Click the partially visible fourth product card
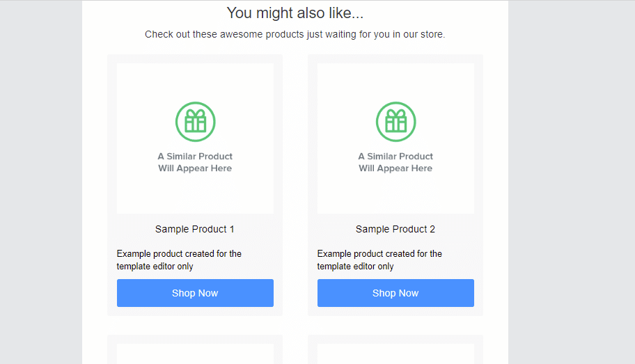 pyautogui.click(x=395, y=349)
